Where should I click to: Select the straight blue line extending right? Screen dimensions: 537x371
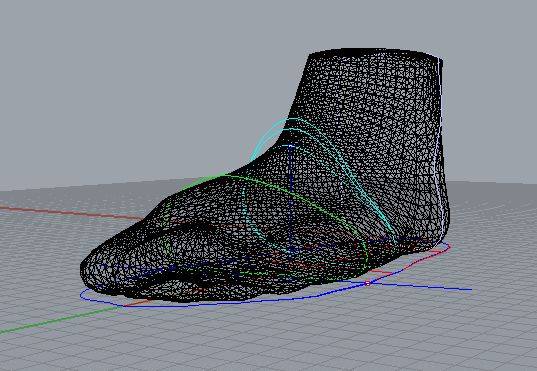[x=421, y=286]
